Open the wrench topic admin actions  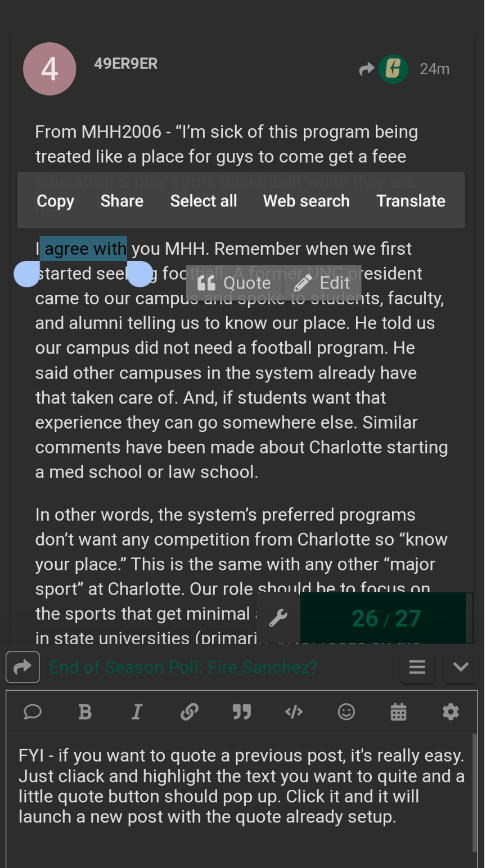[x=278, y=618]
